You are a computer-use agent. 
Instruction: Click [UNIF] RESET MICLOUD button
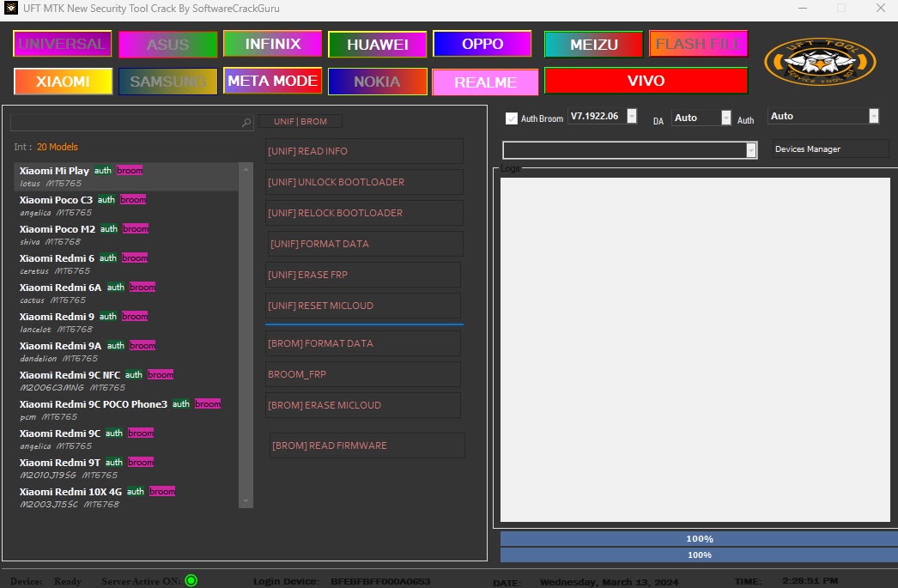[x=363, y=306]
